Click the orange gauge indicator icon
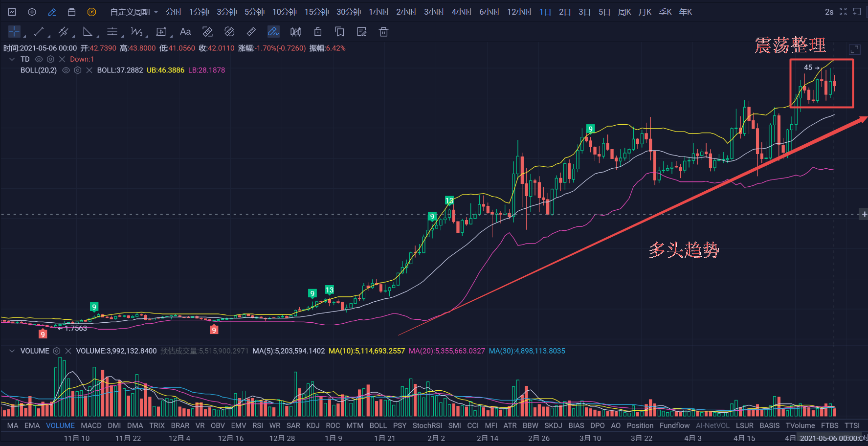The image size is (868, 446). [91, 12]
